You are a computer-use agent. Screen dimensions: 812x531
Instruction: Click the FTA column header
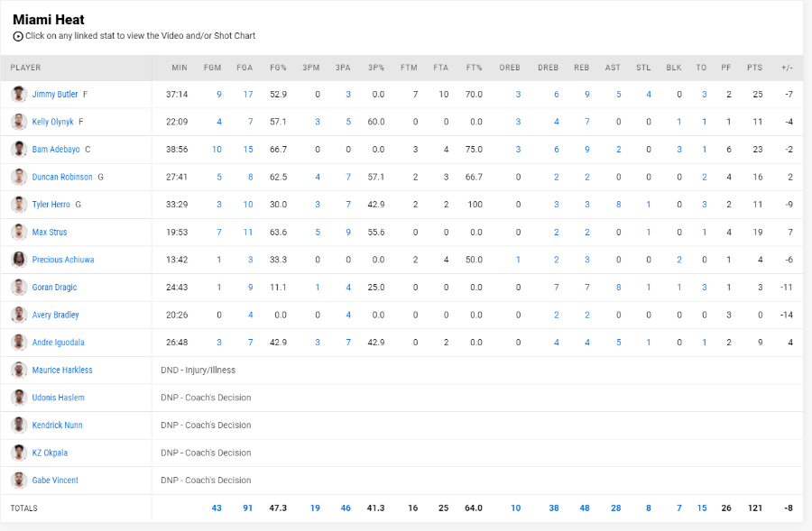point(440,68)
